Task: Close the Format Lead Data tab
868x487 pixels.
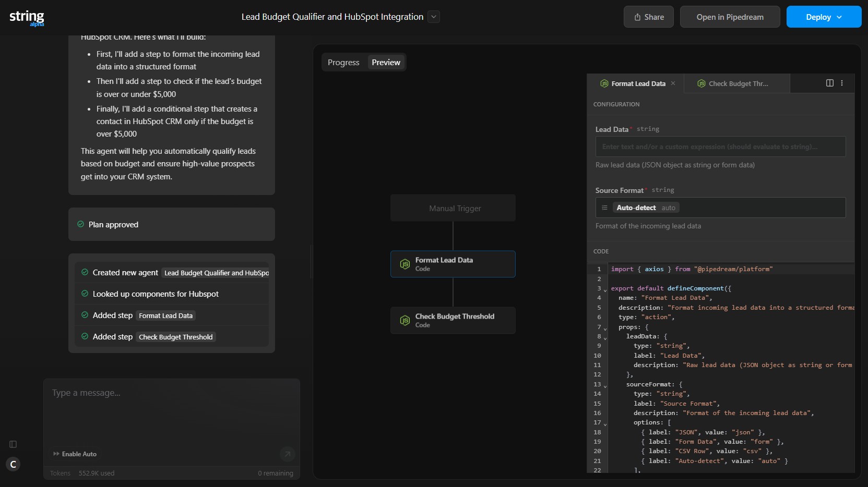Action: 673,83
